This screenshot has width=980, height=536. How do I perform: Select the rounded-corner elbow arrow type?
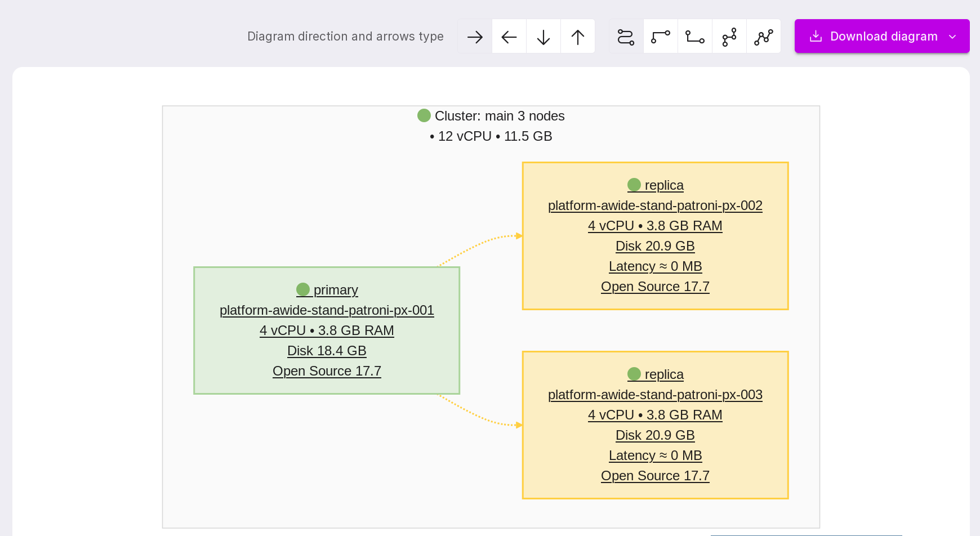point(661,37)
